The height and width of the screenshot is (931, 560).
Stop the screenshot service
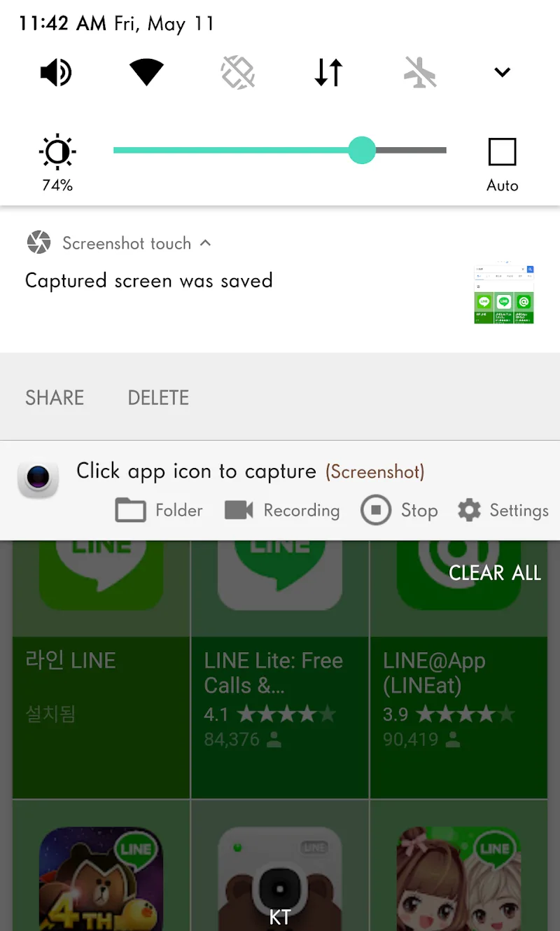pos(399,510)
